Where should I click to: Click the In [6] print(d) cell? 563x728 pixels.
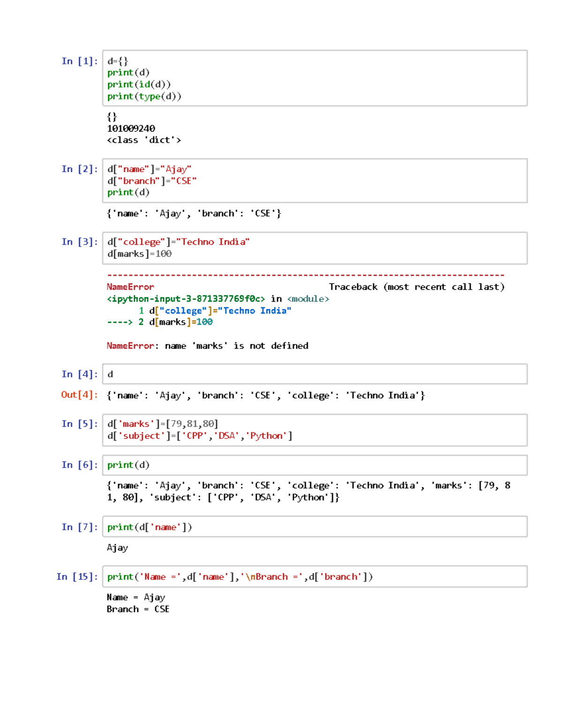click(314, 465)
